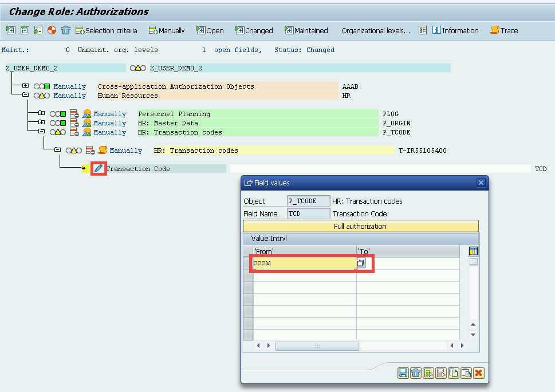Click the Changed toolbar item
This screenshot has height=392, width=555.
(254, 30)
